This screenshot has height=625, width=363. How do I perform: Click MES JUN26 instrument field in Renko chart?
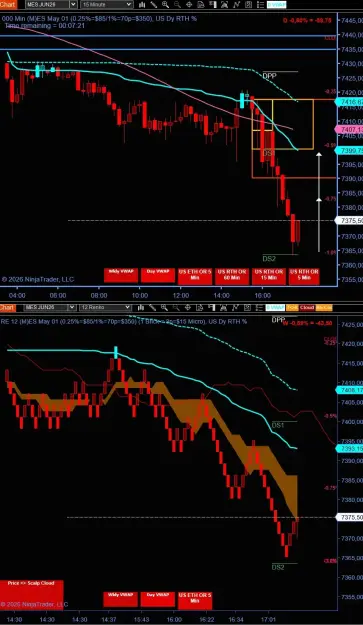46,307
